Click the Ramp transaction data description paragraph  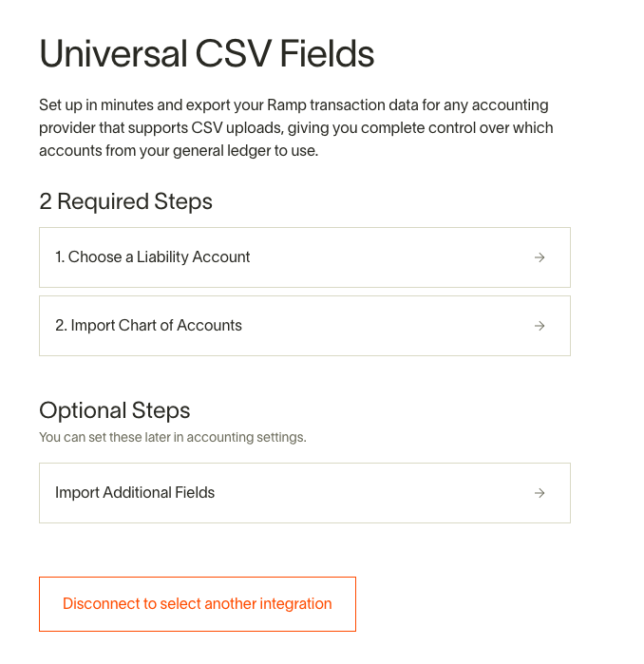point(296,128)
